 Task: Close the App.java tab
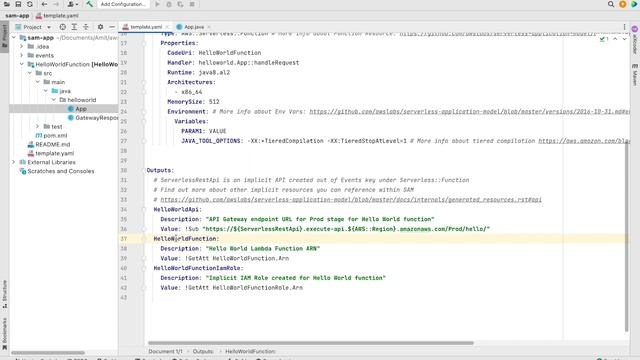(209, 27)
